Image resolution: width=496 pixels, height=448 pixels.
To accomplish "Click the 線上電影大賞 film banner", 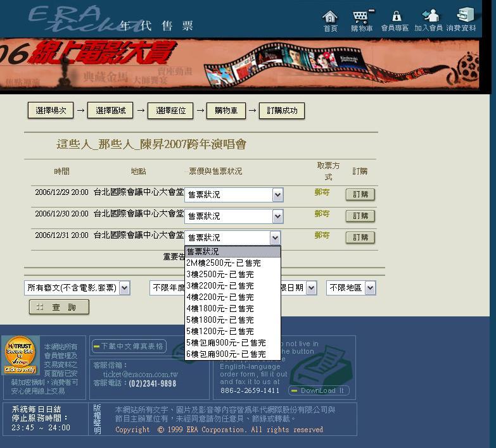I will (239, 65).
